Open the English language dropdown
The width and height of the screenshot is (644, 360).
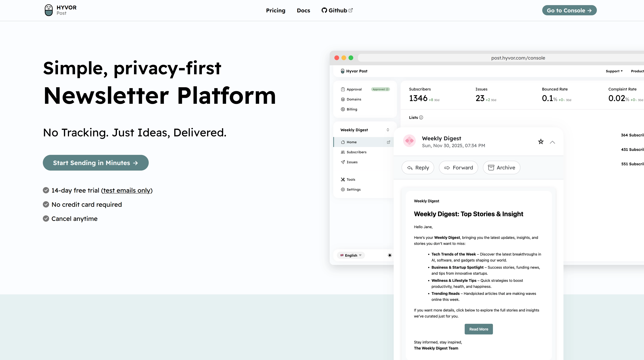pyautogui.click(x=351, y=255)
